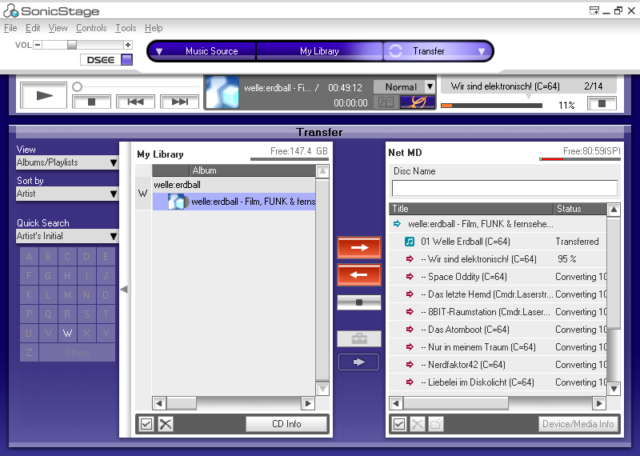Image resolution: width=640 pixels, height=456 pixels.
Task: Skip to next track in the player
Action: tap(180, 101)
